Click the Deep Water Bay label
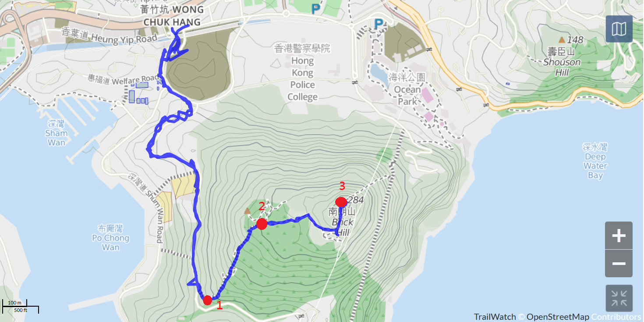The width and height of the screenshot is (644, 322). click(x=595, y=161)
